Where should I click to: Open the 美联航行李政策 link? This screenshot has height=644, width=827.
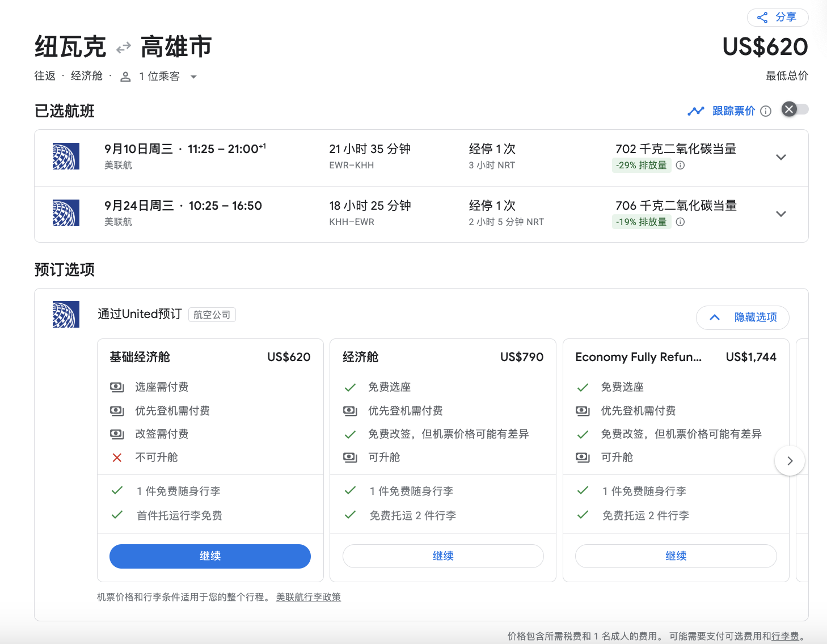coord(309,597)
